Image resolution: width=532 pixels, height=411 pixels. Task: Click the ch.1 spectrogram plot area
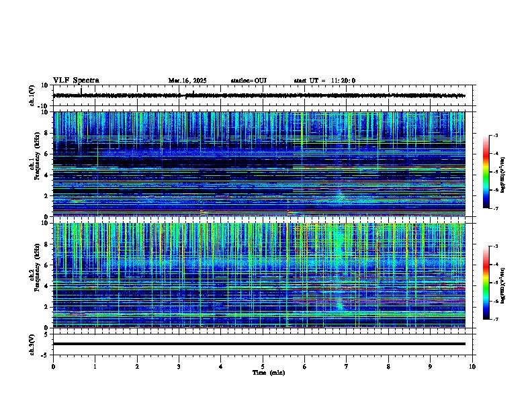point(259,164)
